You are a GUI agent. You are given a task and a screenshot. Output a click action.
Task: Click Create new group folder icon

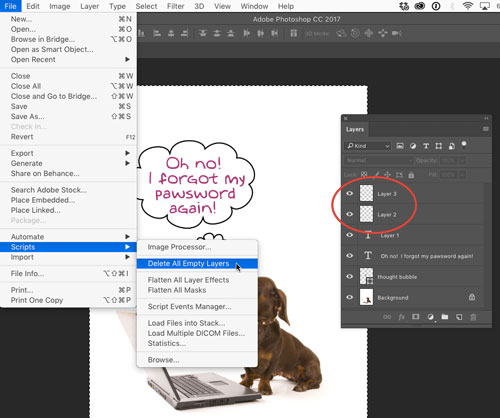pyautogui.click(x=445, y=317)
